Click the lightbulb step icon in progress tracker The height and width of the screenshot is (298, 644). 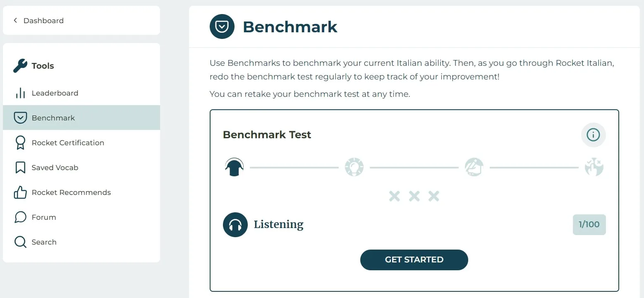pyautogui.click(x=354, y=168)
